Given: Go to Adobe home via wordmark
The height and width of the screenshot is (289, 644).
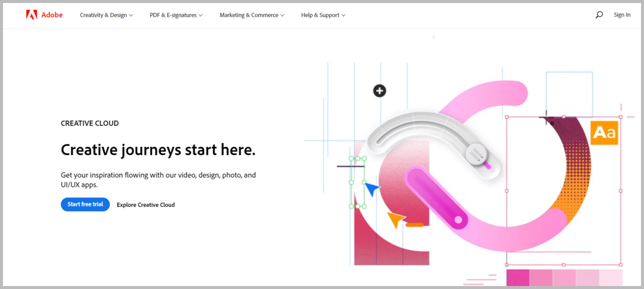Looking at the screenshot, I should [52, 15].
